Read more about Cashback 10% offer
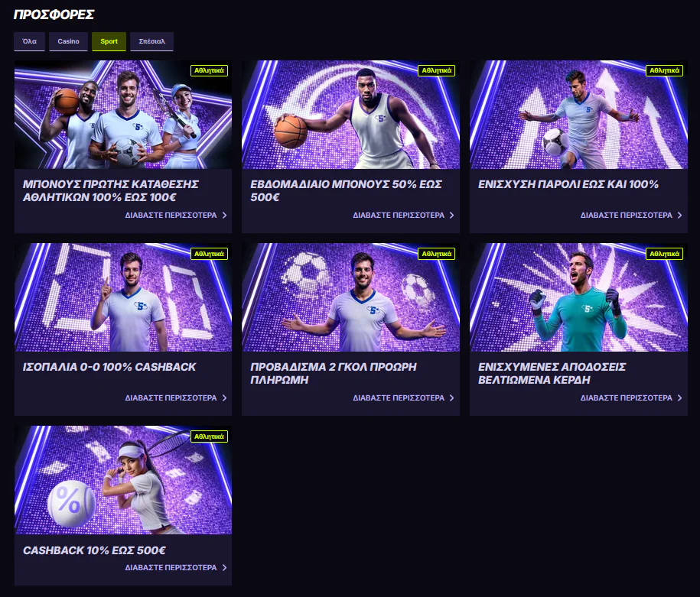 pos(171,567)
